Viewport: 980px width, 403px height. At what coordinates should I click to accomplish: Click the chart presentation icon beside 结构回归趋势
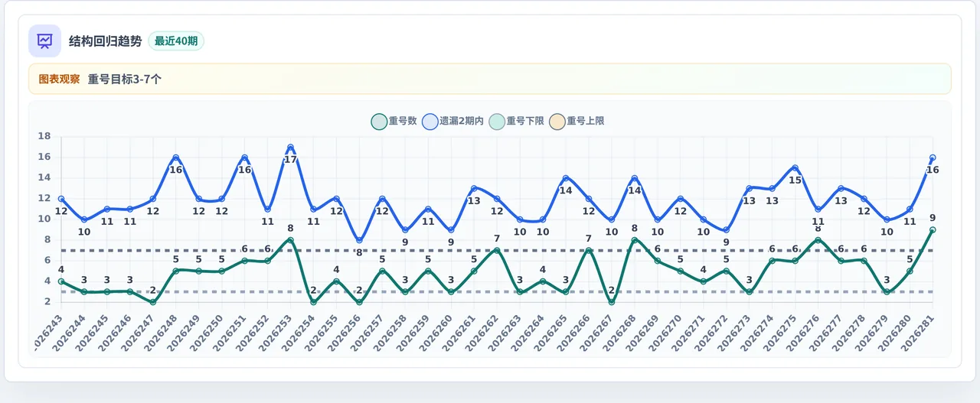[45, 41]
